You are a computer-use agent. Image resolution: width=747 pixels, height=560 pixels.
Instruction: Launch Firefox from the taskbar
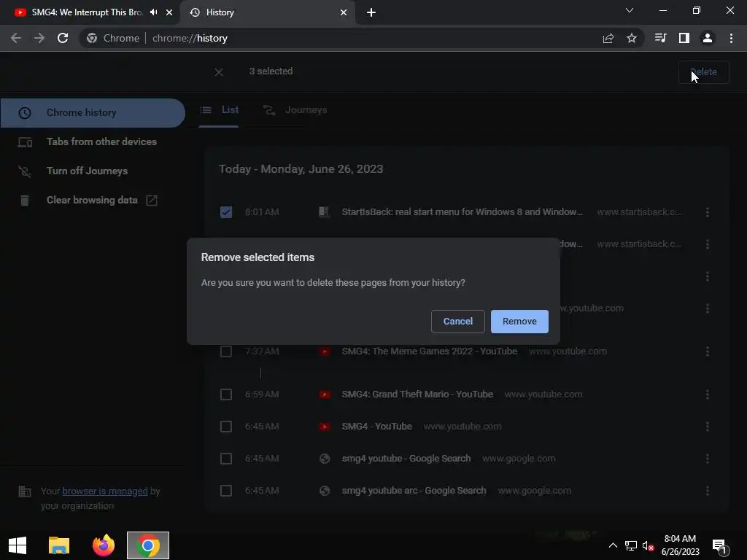click(x=104, y=545)
